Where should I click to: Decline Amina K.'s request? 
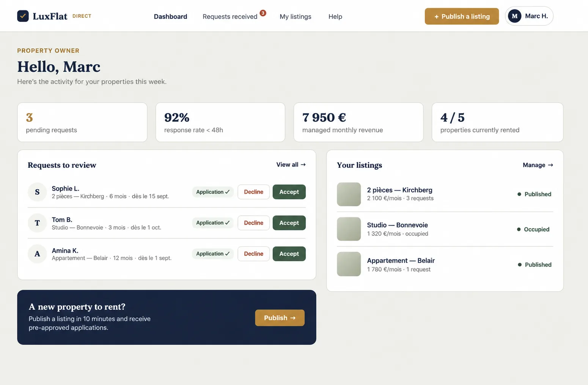253,254
